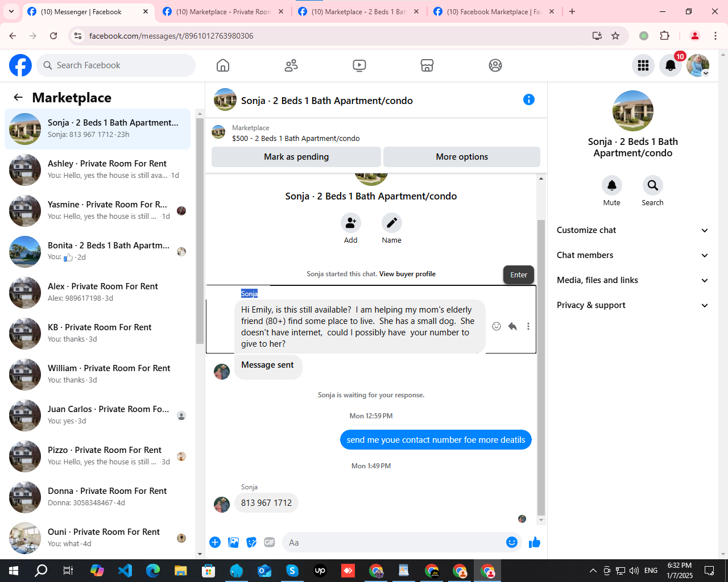Open Groups icon in top navigation
This screenshot has width=728, height=582.
pyautogui.click(x=495, y=65)
